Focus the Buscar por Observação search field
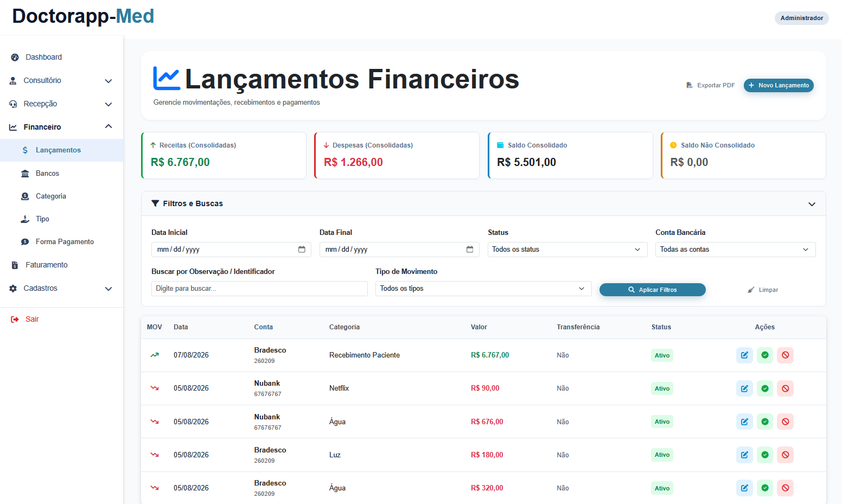Screen dimensions: 842x504 (259, 289)
